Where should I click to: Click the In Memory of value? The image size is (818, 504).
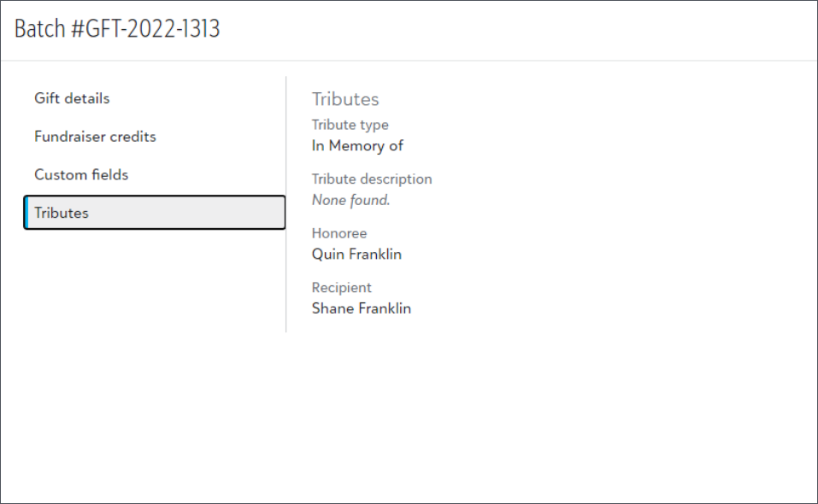(357, 146)
